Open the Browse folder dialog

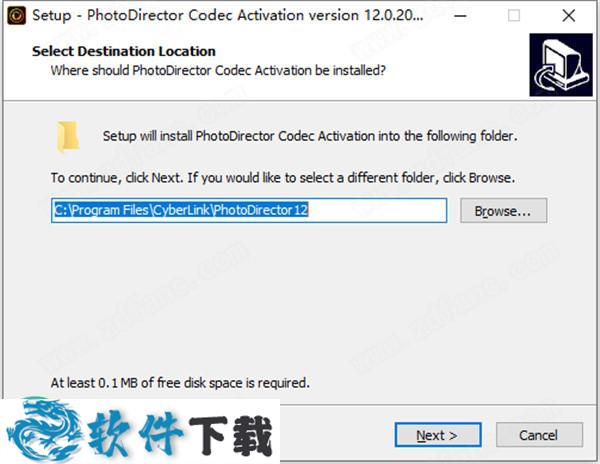pyautogui.click(x=503, y=211)
